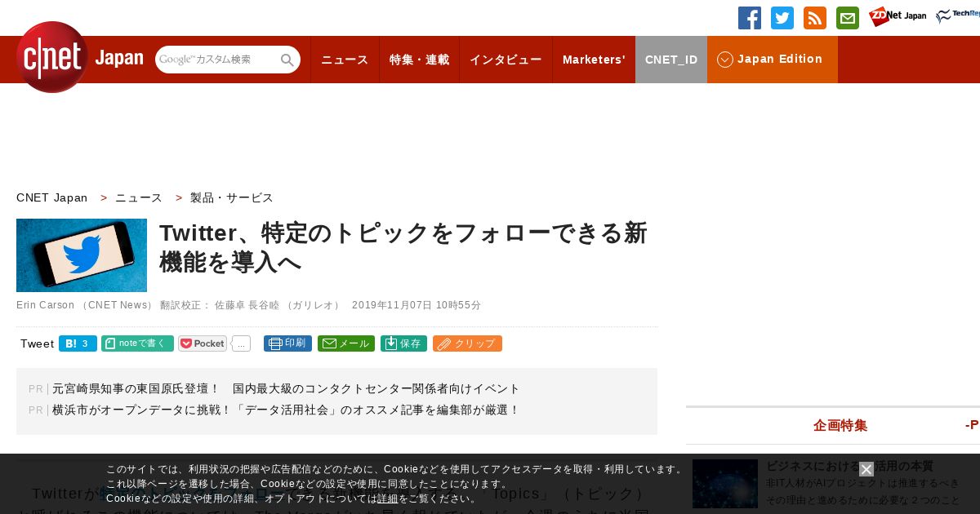Save the article to Pocket

(203, 343)
